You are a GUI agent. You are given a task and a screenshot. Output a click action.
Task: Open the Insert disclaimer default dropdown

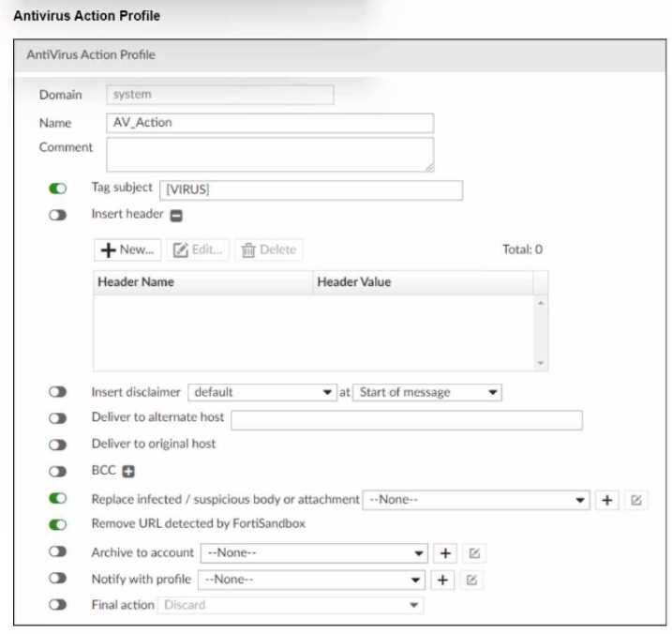coord(261,392)
